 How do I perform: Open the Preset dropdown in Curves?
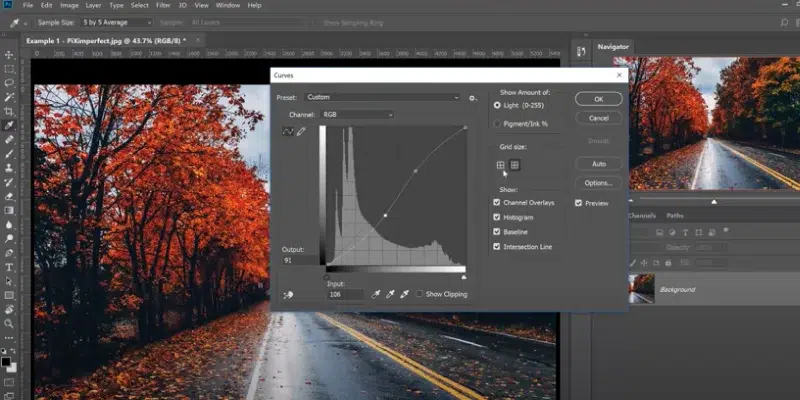[x=383, y=97]
